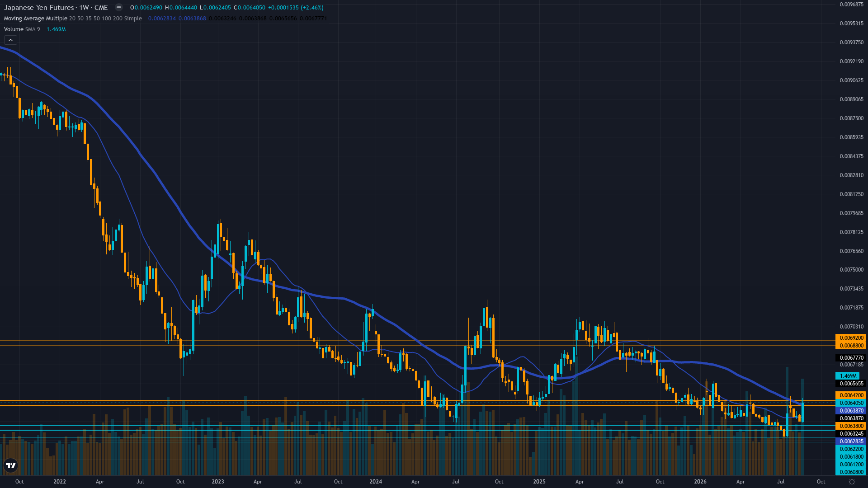The height and width of the screenshot is (488, 868).
Task: Click the 2023 label on time axis
Action: point(218,482)
